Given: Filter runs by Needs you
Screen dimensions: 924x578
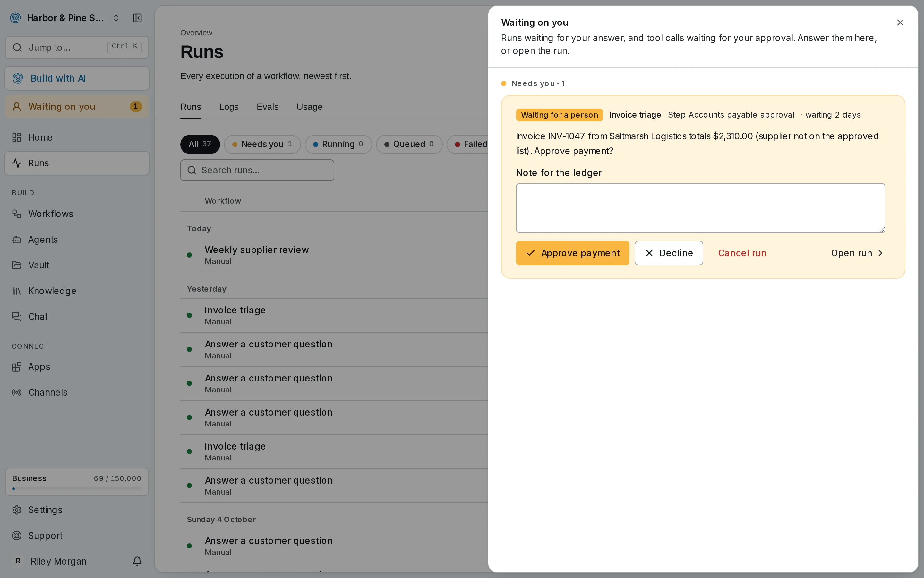Looking at the screenshot, I should tap(262, 144).
